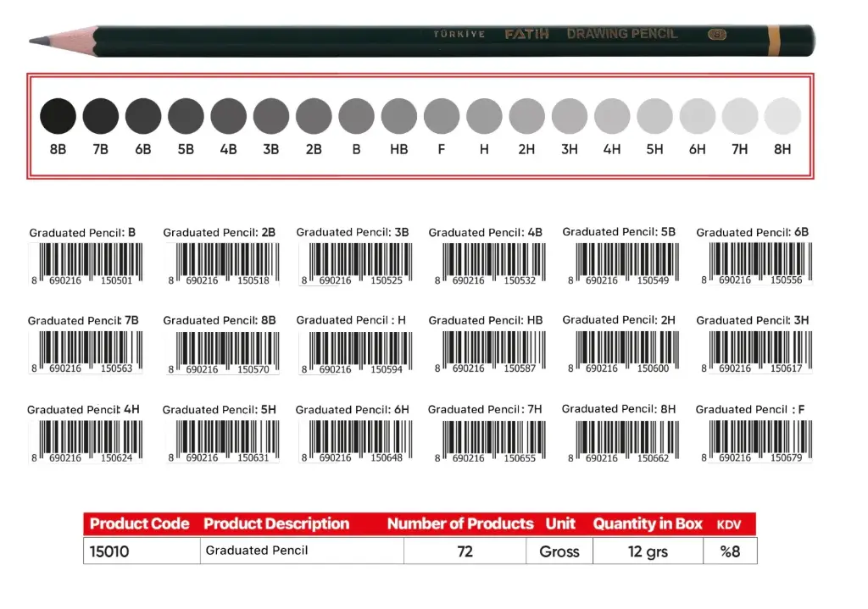Select the HB gray shade circle

398,115
